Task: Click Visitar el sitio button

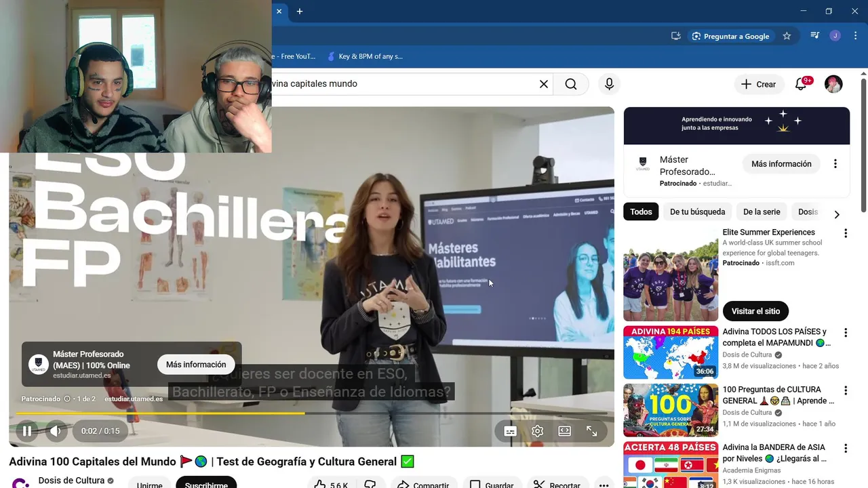Action: coord(755,311)
